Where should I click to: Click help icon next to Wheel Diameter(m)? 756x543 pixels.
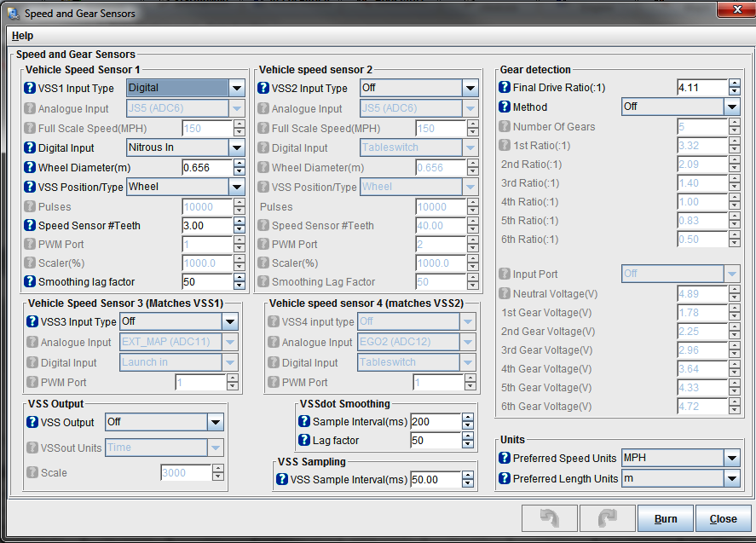click(x=30, y=168)
